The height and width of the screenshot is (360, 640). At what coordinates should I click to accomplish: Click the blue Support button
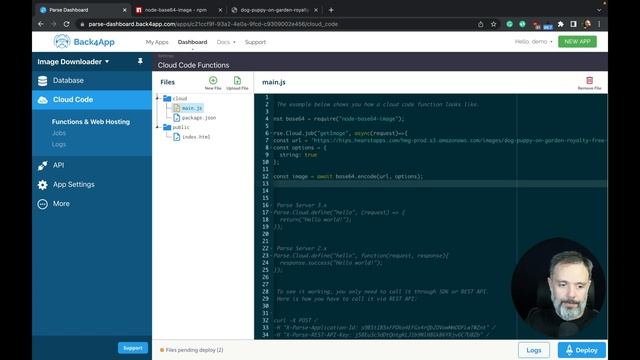pos(133,348)
